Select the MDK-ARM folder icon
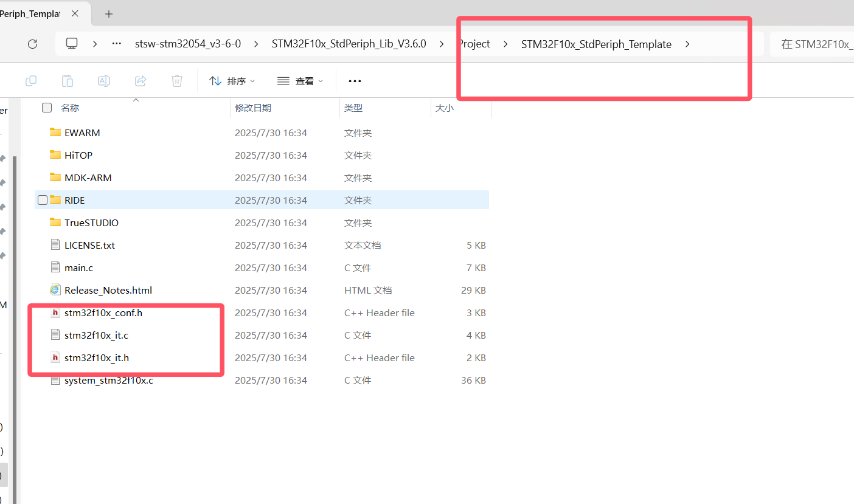Image resolution: width=854 pixels, height=504 pixels. coord(55,178)
